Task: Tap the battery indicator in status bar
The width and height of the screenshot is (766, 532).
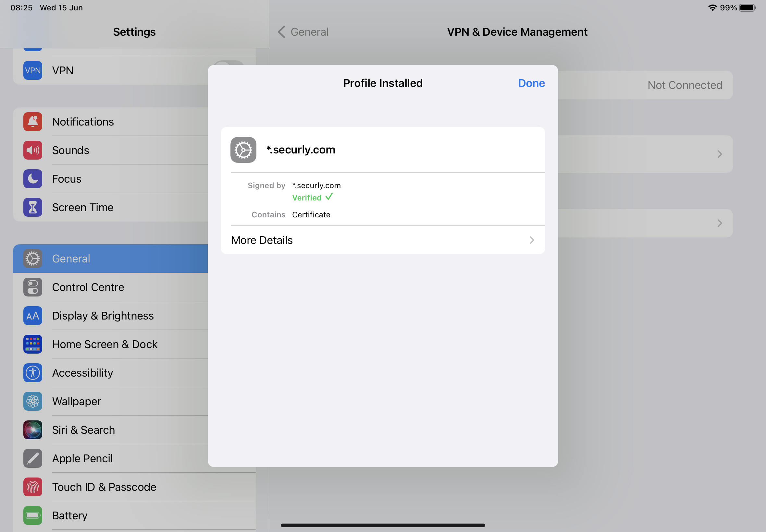Action: 747,8
